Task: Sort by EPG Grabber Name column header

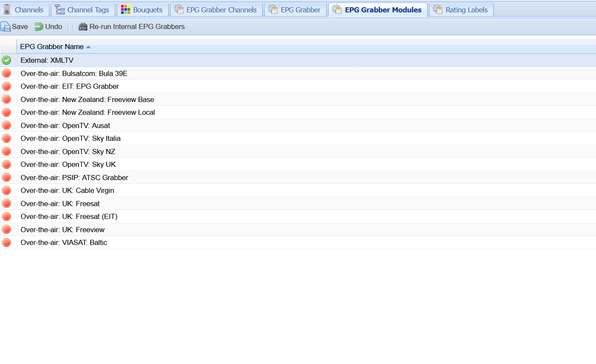Action: pos(306,47)
